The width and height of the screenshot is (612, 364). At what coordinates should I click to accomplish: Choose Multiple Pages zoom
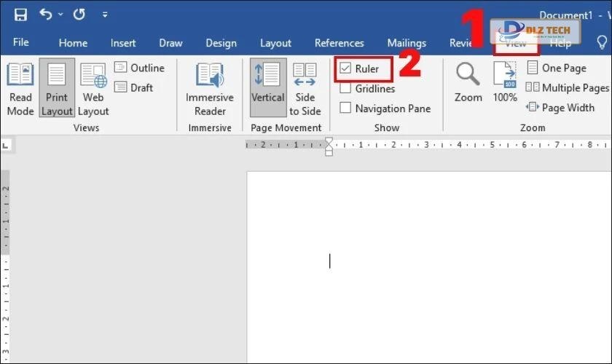(x=568, y=88)
